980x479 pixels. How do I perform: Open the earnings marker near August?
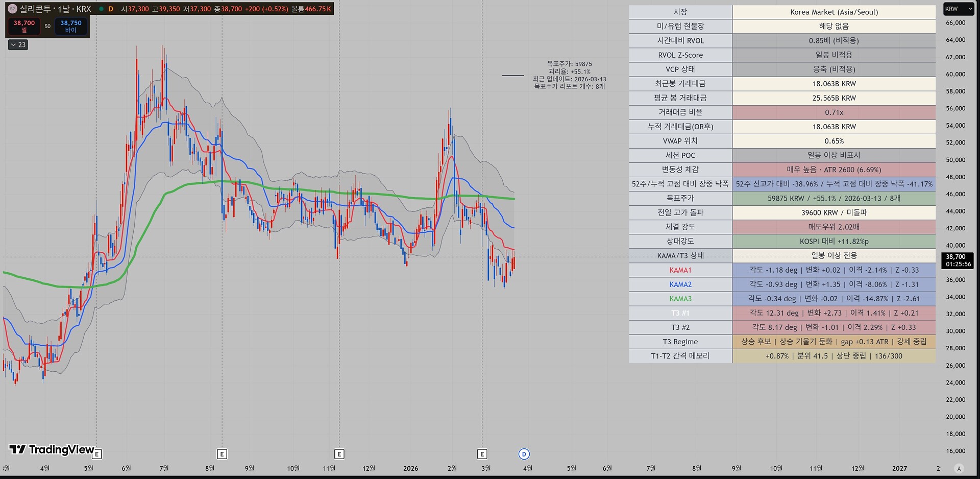(222, 454)
